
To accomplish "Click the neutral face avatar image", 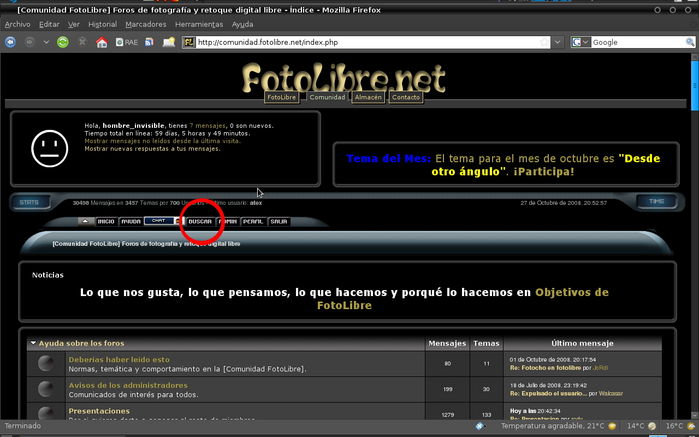I will (49, 148).
